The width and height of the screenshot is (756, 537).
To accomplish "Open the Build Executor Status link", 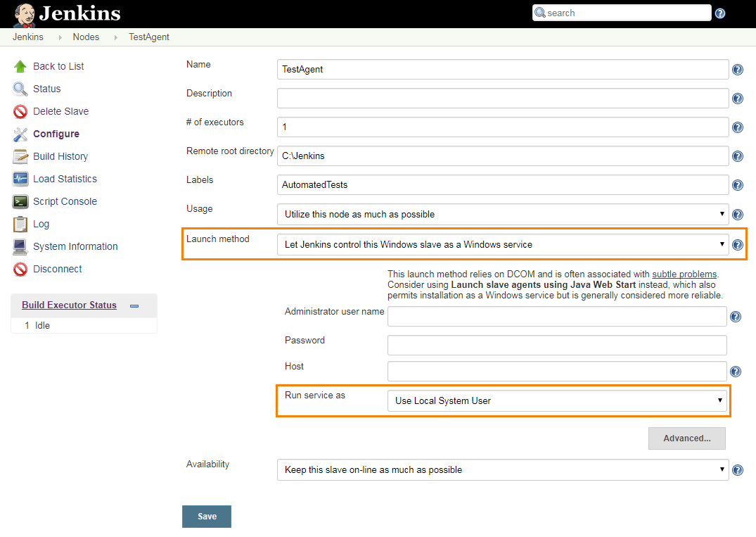I will [69, 305].
